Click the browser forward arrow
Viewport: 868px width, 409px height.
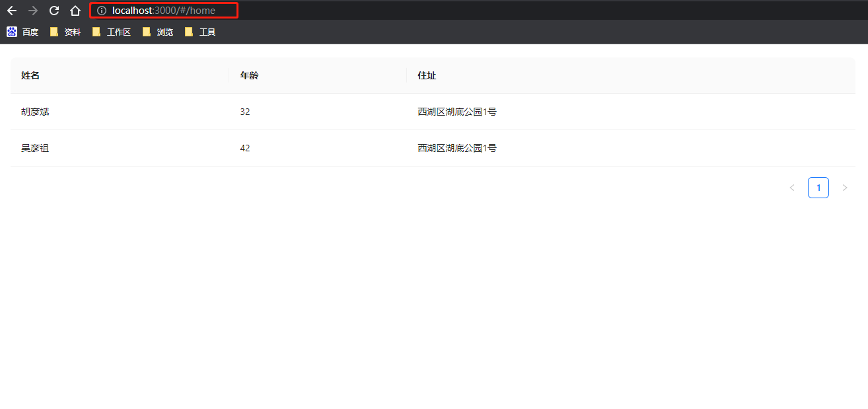coord(33,11)
